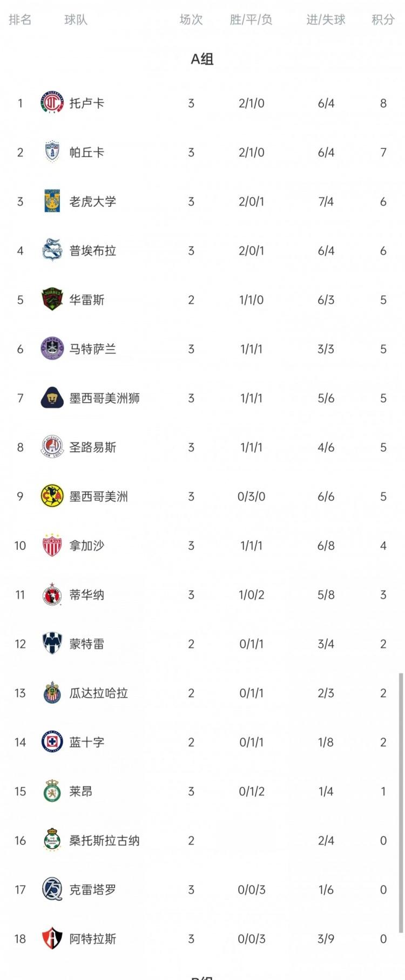This screenshot has width=405, height=980.
Task: Select the 瓜达拉哈拉 team name
Action: click(99, 693)
